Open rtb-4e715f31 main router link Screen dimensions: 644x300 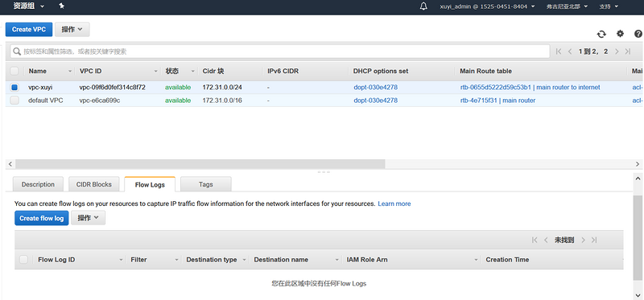click(x=497, y=101)
